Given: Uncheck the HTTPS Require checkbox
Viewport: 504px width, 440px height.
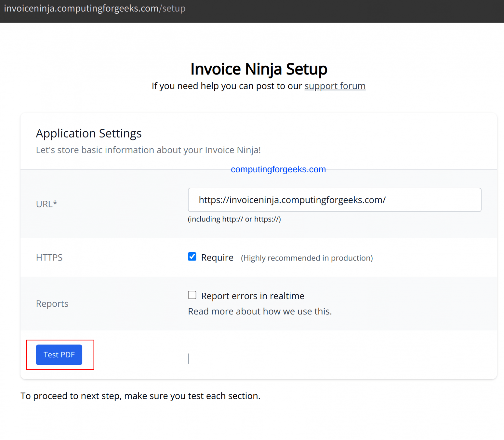Looking at the screenshot, I should point(192,257).
